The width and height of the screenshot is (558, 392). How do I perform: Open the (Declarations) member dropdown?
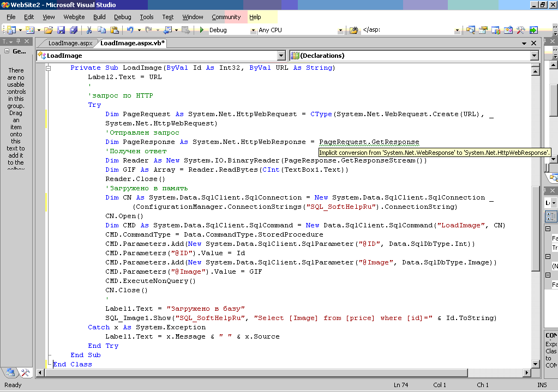coord(534,56)
